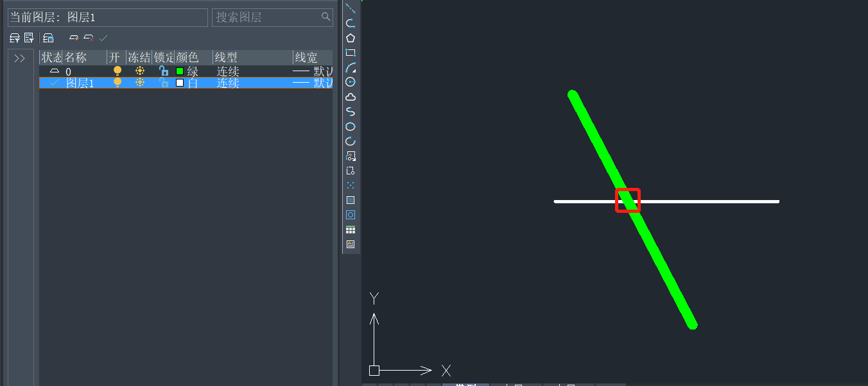Toggle the on/off bulb for 图层1
The height and width of the screenshot is (386, 868).
(117, 83)
